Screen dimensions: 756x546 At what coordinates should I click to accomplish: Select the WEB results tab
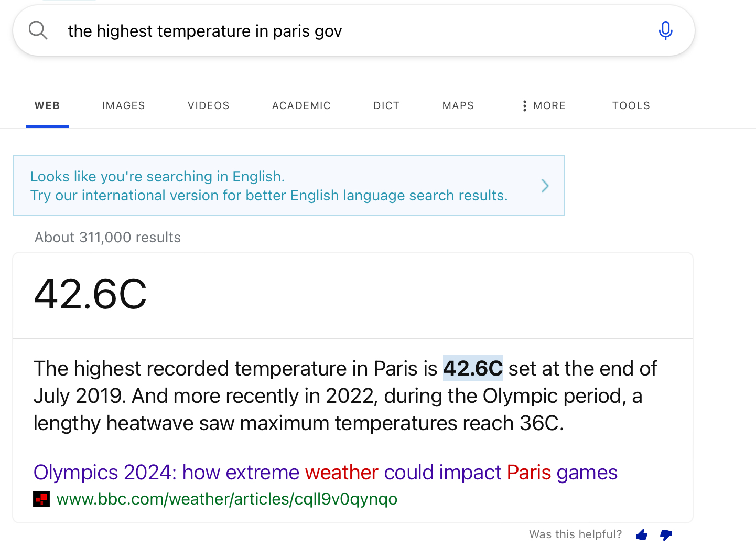[x=47, y=106]
